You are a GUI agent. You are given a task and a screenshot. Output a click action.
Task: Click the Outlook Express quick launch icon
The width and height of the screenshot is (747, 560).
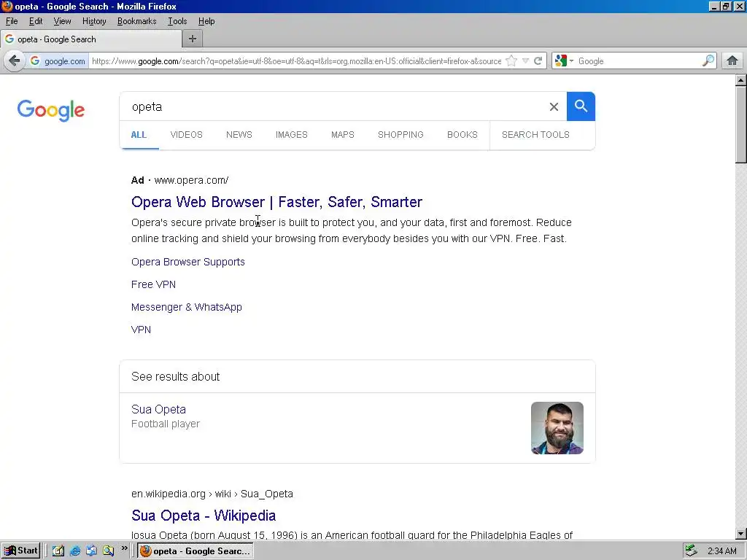tap(91, 551)
